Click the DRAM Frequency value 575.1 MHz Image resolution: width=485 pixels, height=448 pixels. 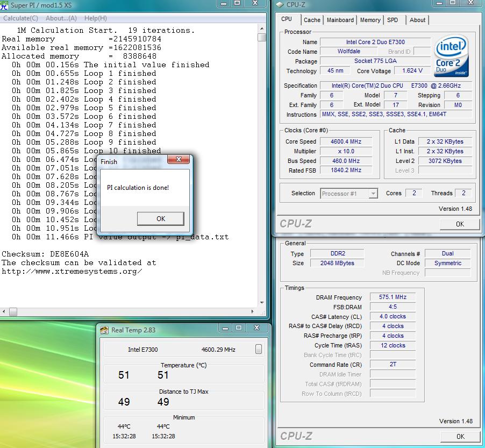click(x=393, y=297)
